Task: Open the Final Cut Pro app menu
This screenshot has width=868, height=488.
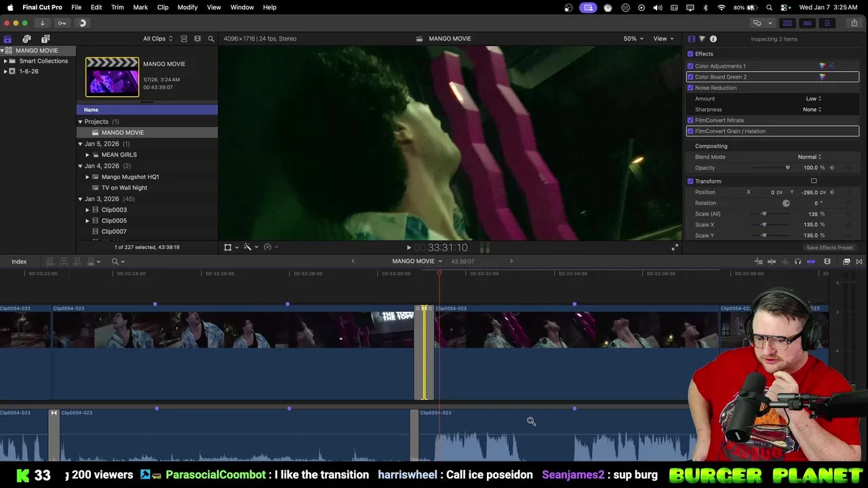Action: (42, 7)
